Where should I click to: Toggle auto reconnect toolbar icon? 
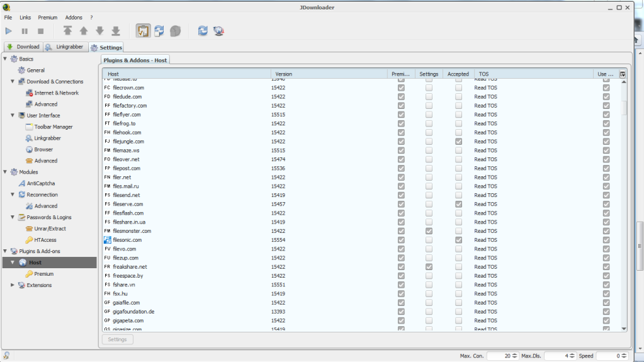159,31
